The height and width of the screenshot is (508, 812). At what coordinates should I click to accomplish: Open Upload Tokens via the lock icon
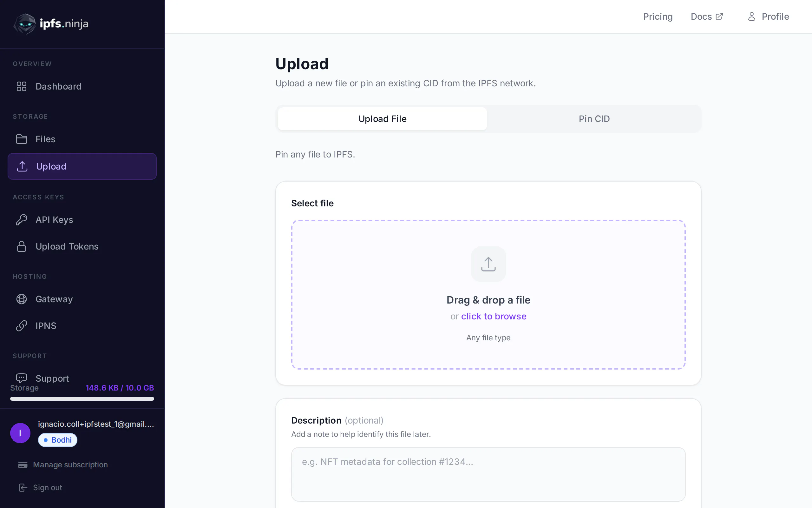pyautogui.click(x=22, y=246)
